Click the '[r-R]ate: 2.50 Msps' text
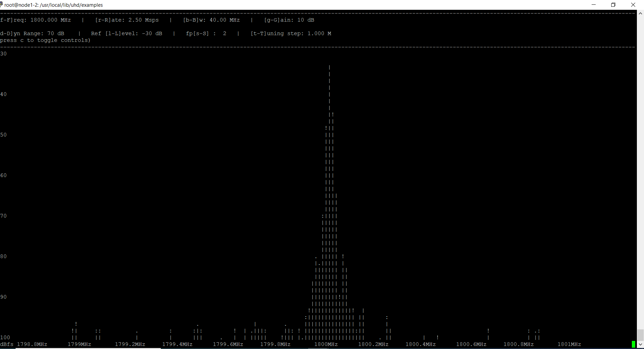644x349 pixels. [x=127, y=20]
